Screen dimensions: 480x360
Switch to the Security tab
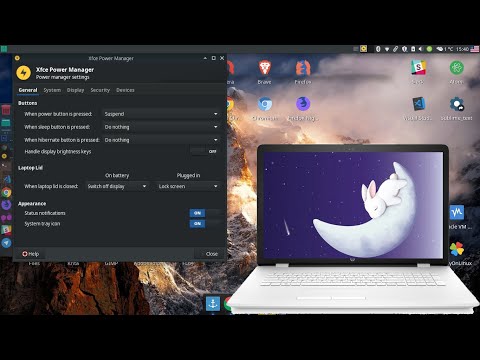[100, 90]
